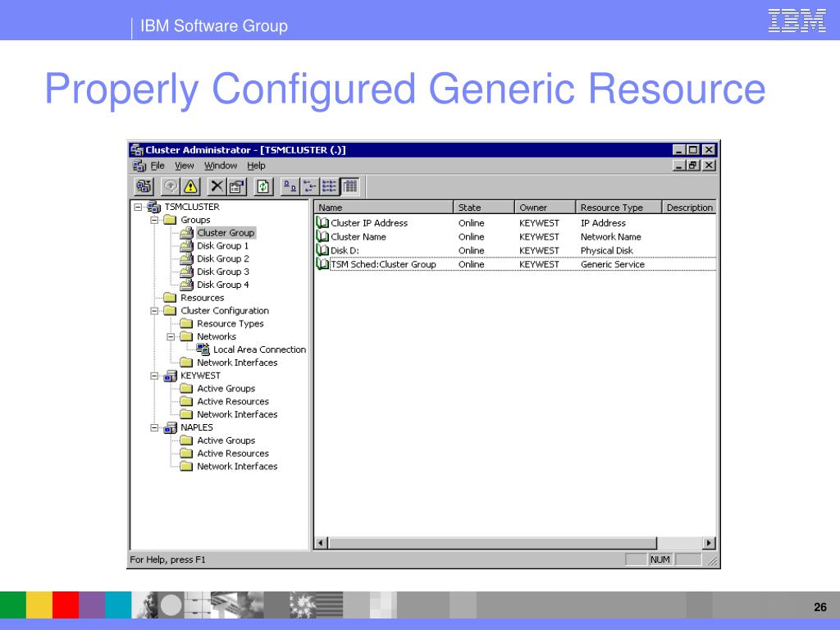Image resolution: width=840 pixels, height=630 pixels.
Task: Collapse the NAPLES node
Action: point(154,427)
